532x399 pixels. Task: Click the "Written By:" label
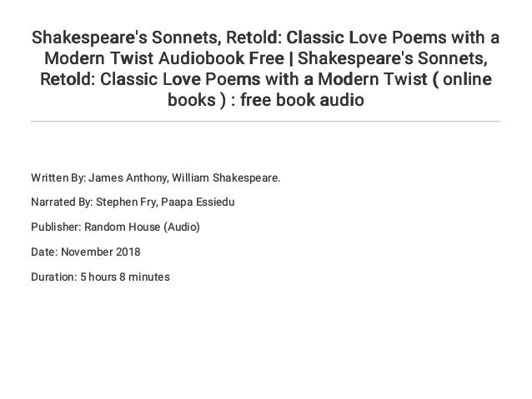pos(58,177)
